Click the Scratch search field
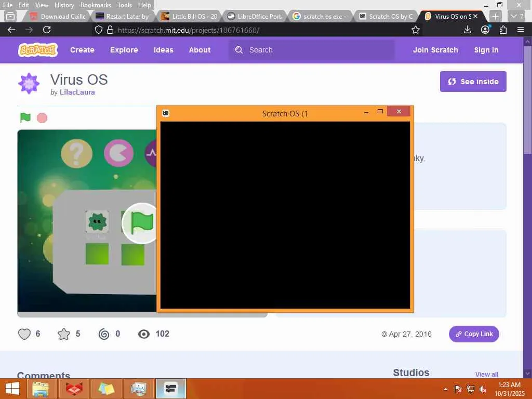This screenshot has width=532, height=399. point(312,50)
